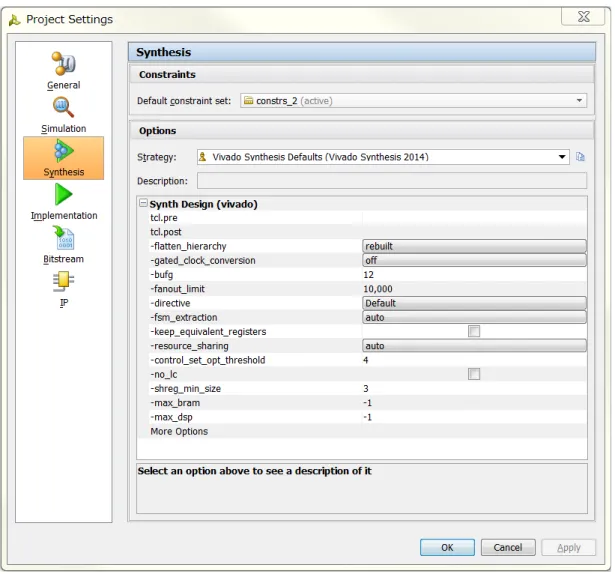Image resolution: width=615 pixels, height=574 pixels.
Task: Select the -directive option label
Action: click(x=170, y=303)
